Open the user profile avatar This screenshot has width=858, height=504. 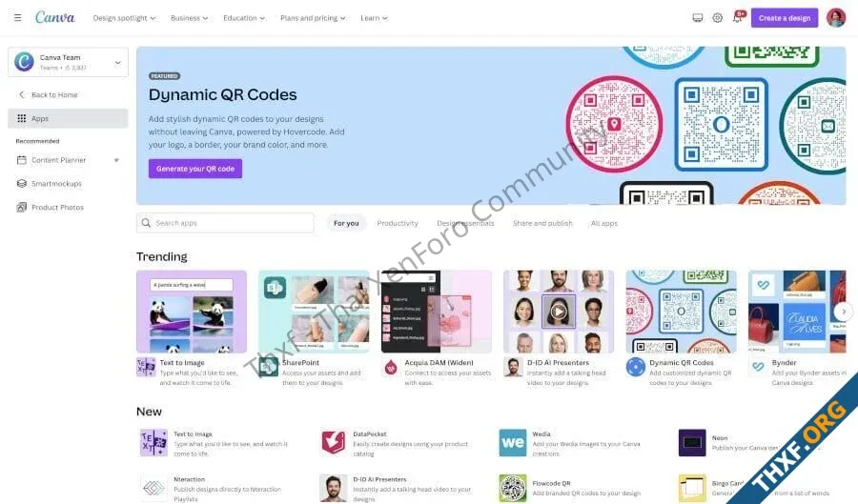click(x=835, y=18)
